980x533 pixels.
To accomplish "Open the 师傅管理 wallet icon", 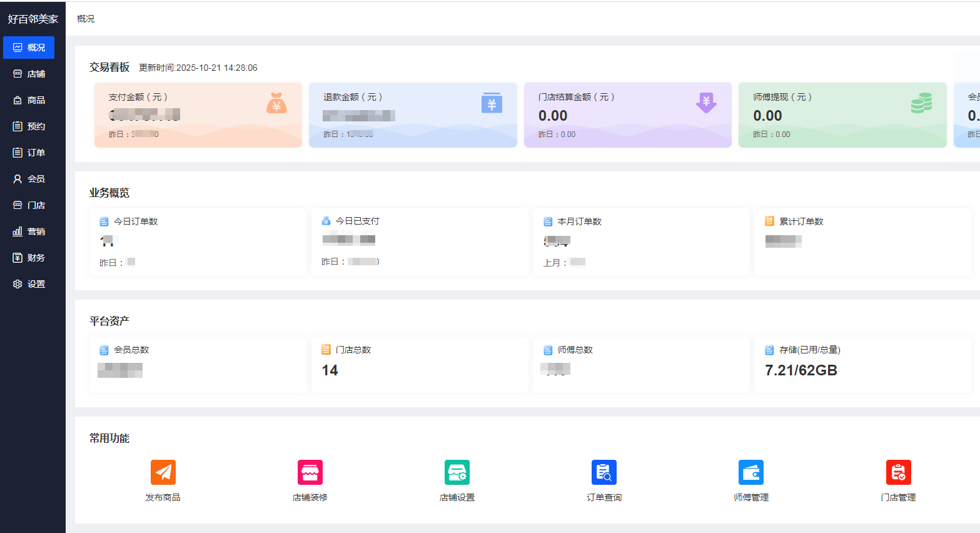I will pyautogui.click(x=751, y=472).
